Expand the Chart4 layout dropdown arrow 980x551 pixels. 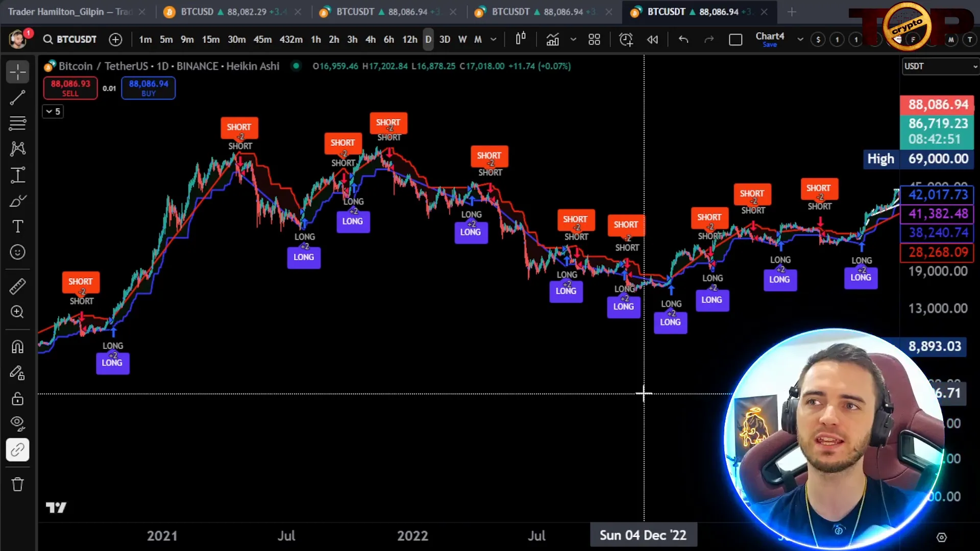click(x=800, y=39)
